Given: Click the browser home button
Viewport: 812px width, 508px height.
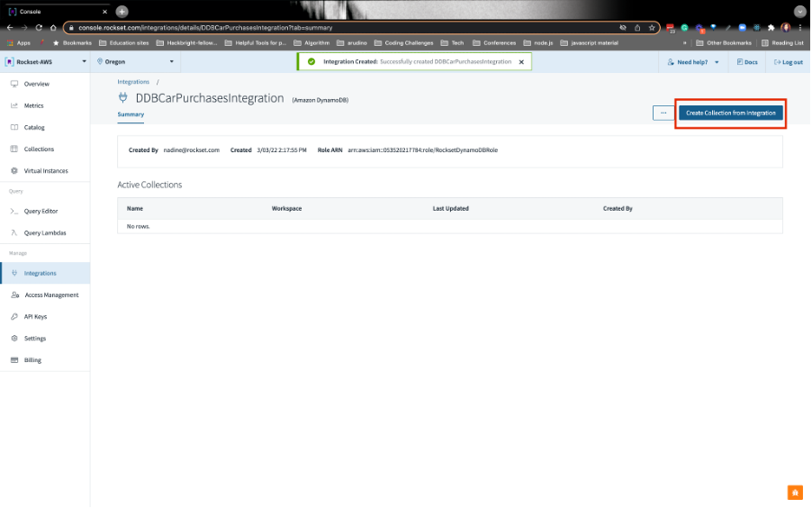Looking at the screenshot, I should point(53,28).
